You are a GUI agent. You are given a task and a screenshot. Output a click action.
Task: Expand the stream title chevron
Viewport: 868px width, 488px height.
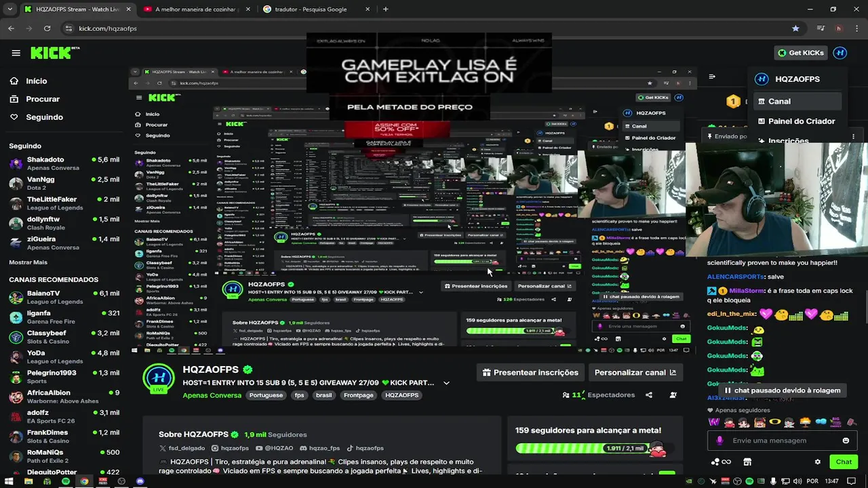(x=446, y=383)
